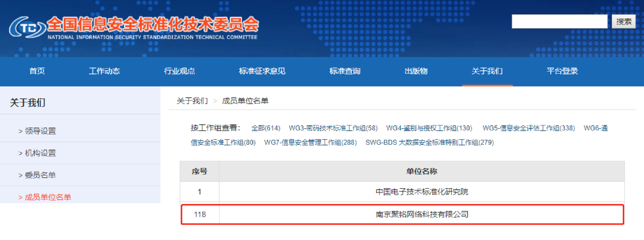Filter by 全部(614) work groups
Screen dimensions: 644x240
(x=266, y=128)
